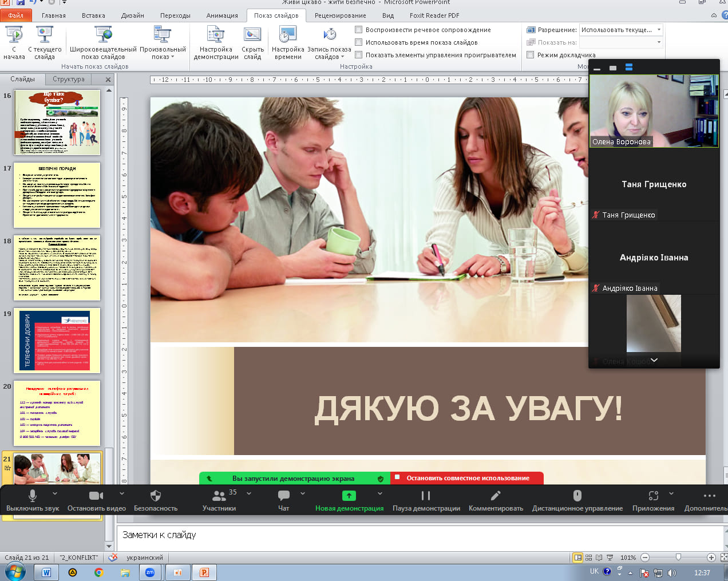Open the Zoom Chat icon
This screenshot has height=581, width=728.
[x=283, y=496]
